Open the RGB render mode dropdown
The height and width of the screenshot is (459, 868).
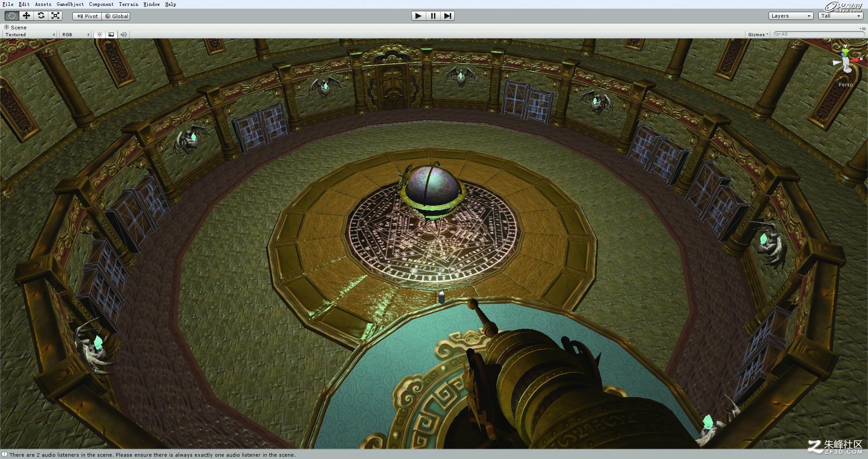click(x=76, y=34)
